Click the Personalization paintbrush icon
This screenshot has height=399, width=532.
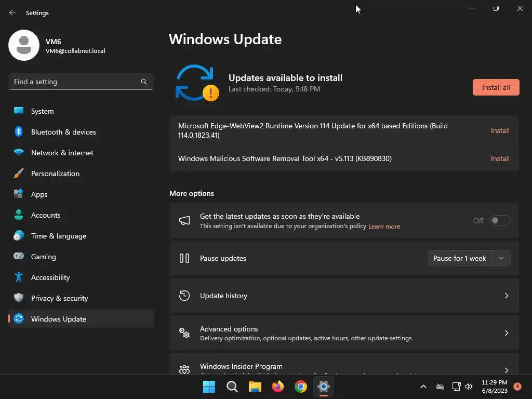(19, 173)
